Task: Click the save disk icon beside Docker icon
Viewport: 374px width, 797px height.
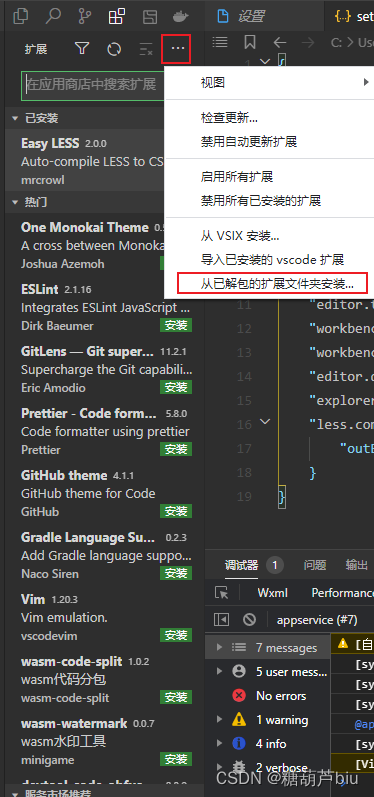Action: pos(149,16)
